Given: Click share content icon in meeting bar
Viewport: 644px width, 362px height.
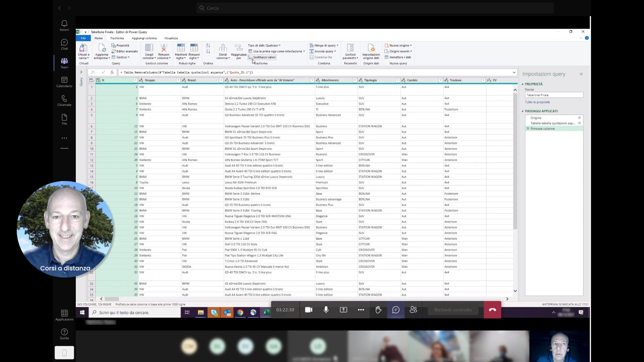Looking at the screenshot, I should click(x=343, y=310).
